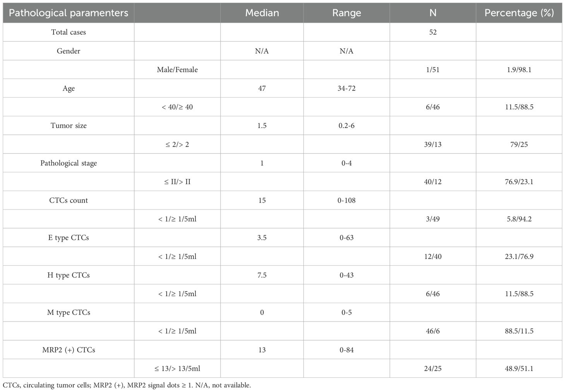Click the Male/Female subcategory cell
This screenshot has height=392, width=565.
(x=177, y=70)
